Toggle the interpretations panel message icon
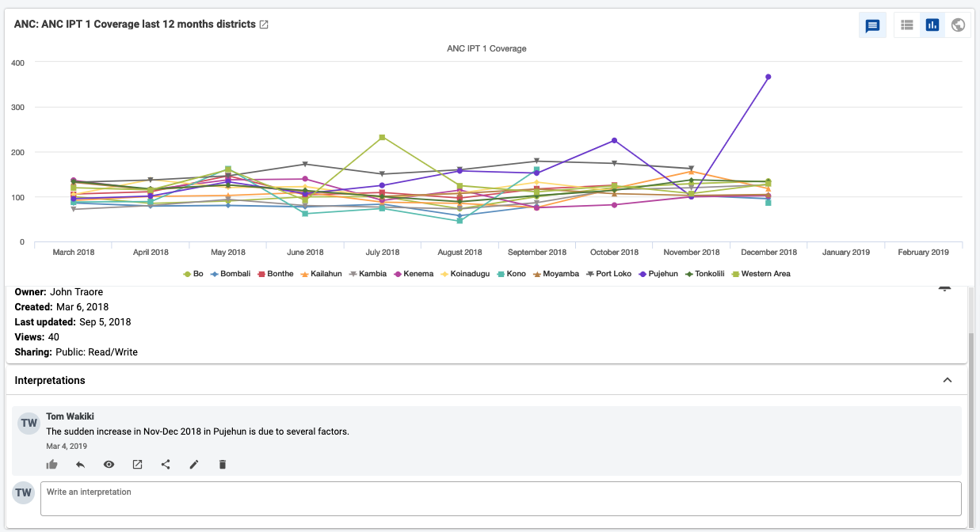This screenshot has width=980, height=532. coord(872,25)
